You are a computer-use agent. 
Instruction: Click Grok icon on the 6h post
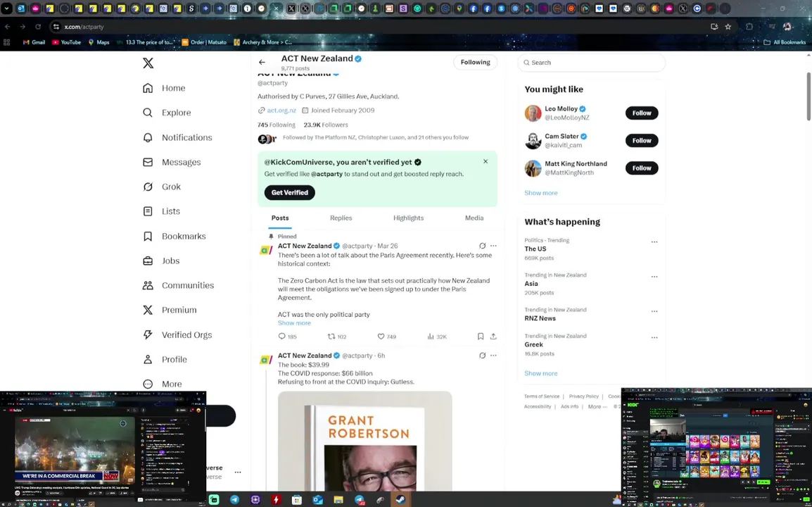point(482,356)
